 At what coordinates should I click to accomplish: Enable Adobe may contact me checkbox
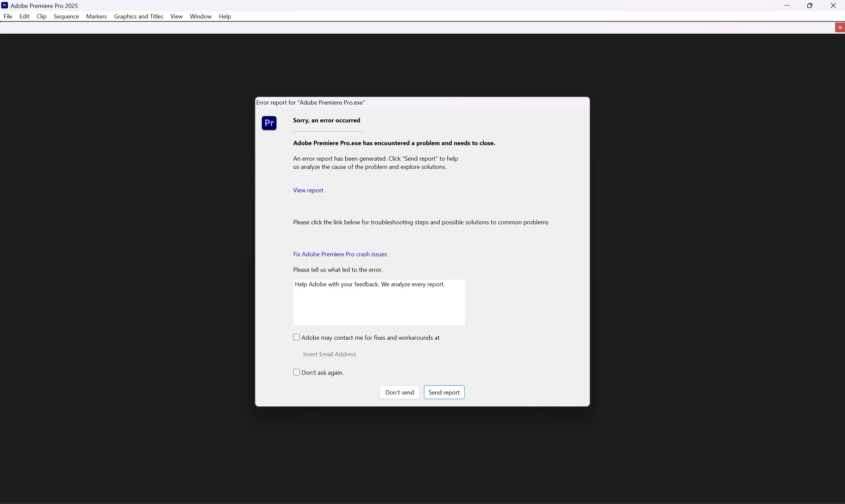297,337
